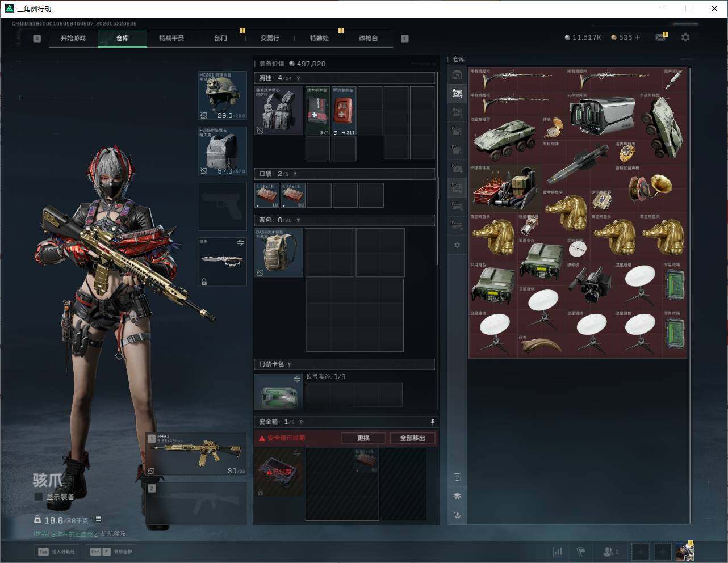The height and width of the screenshot is (563, 728).
Task: Click the lock icon on knife slot
Action: pos(204,281)
